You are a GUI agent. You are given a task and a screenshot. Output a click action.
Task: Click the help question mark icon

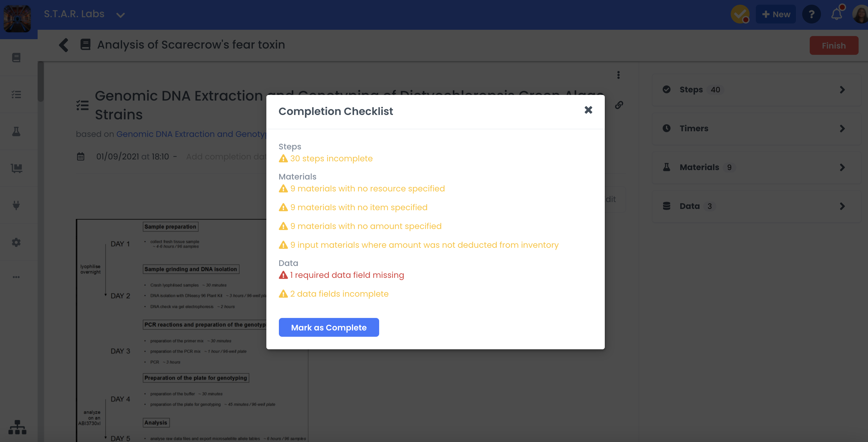tap(811, 14)
